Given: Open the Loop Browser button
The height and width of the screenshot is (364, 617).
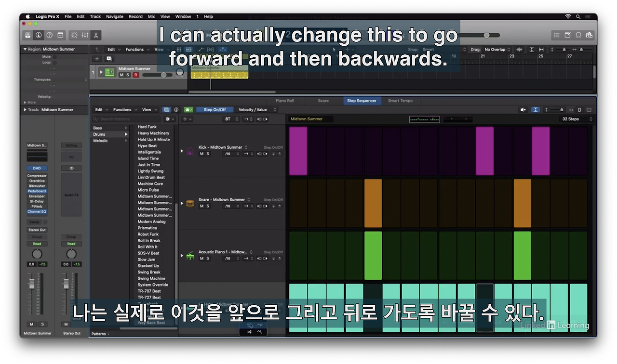Looking at the screenshot, I should [578, 35].
